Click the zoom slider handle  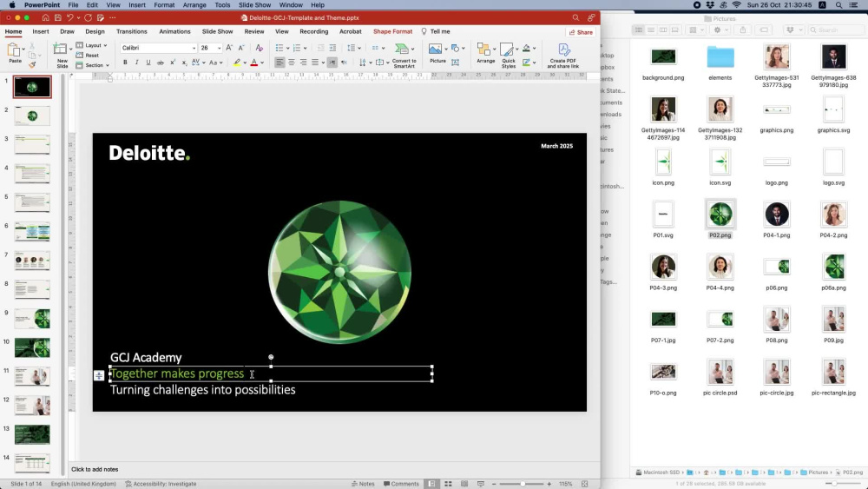pyautogui.click(x=522, y=484)
